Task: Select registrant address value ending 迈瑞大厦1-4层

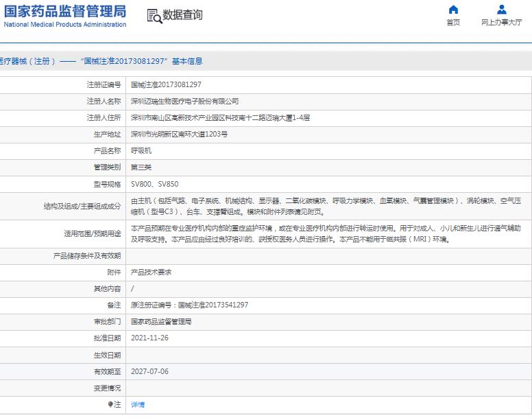Action: (220, 118)
